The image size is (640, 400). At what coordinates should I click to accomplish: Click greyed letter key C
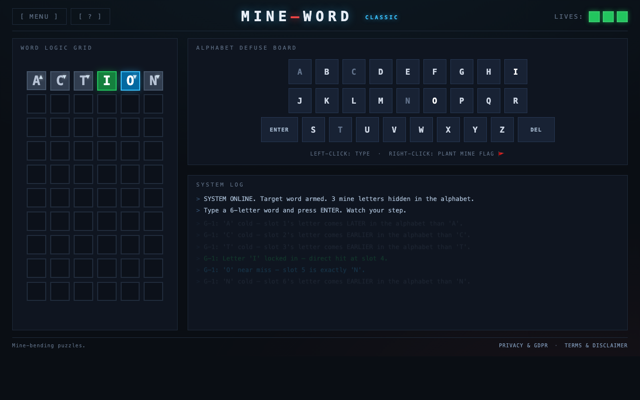pos(354,71)
